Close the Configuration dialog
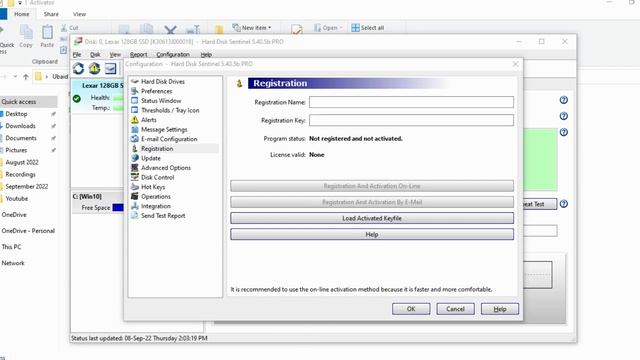Image resolution: width=640 pixels, height=360 pixels. pyautogui.click(x=516, y=64)
